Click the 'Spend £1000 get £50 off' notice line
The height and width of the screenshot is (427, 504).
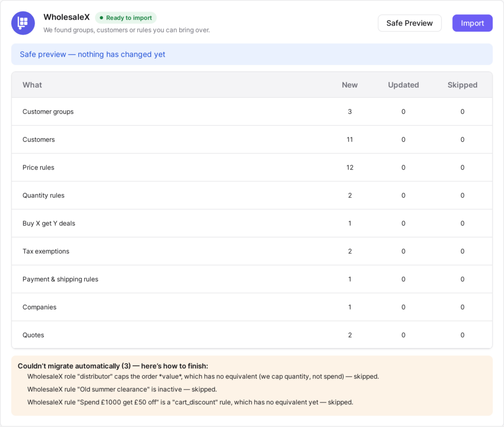(x=190, y=402)
